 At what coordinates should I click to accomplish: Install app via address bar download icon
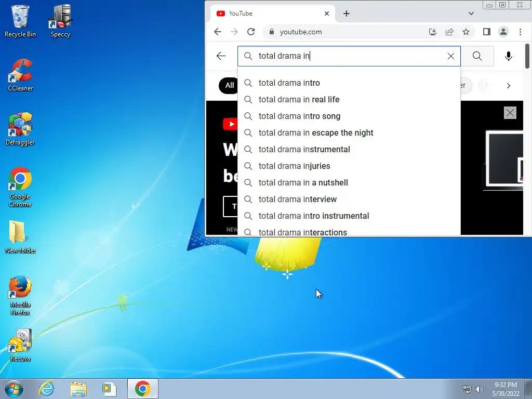click(x=433, y=32)
